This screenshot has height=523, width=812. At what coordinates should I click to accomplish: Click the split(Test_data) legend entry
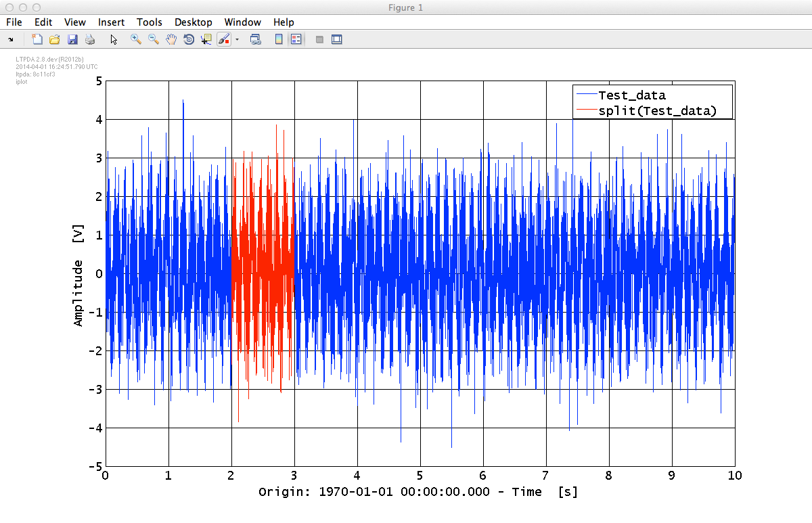click(657, 111)
